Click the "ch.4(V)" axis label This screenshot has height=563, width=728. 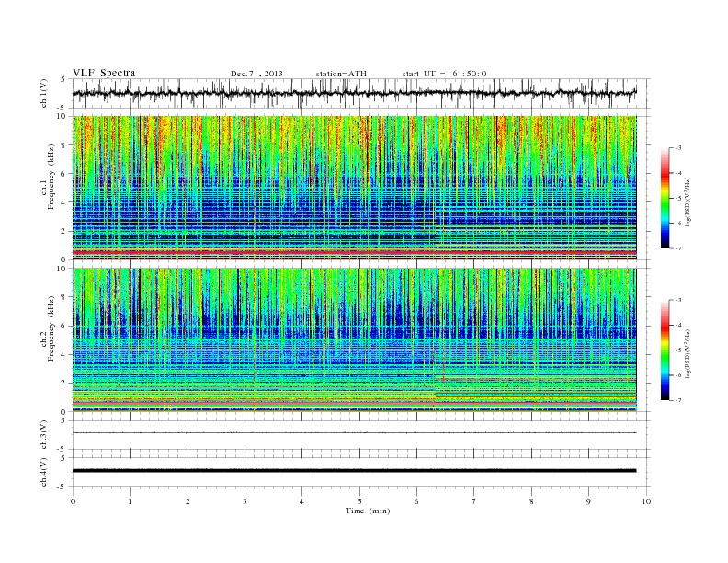click(x=44, y=472)
